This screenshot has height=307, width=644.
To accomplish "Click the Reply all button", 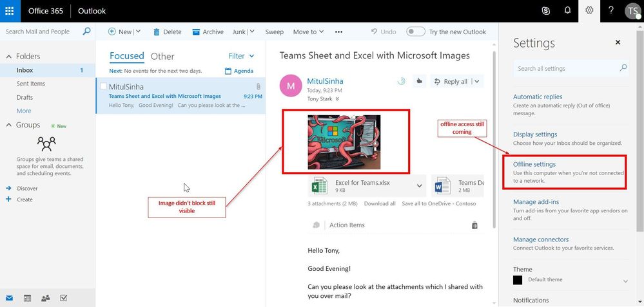I will click(451, 81).
